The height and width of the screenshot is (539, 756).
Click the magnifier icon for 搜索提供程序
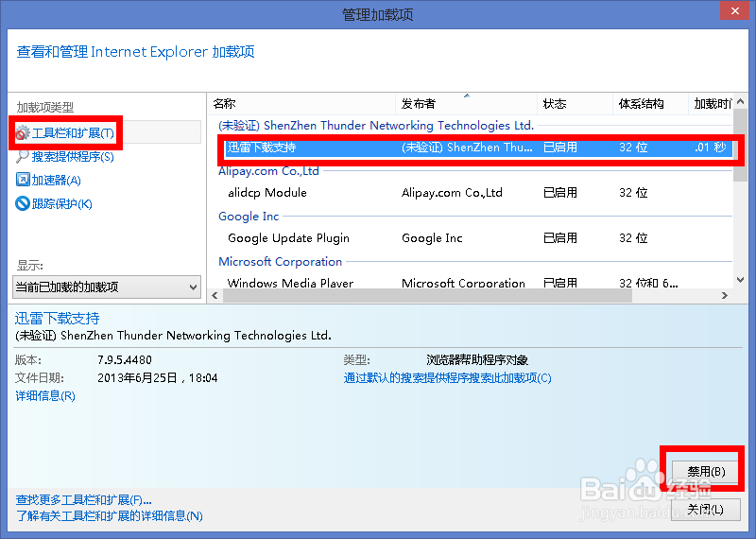(23, 156)
